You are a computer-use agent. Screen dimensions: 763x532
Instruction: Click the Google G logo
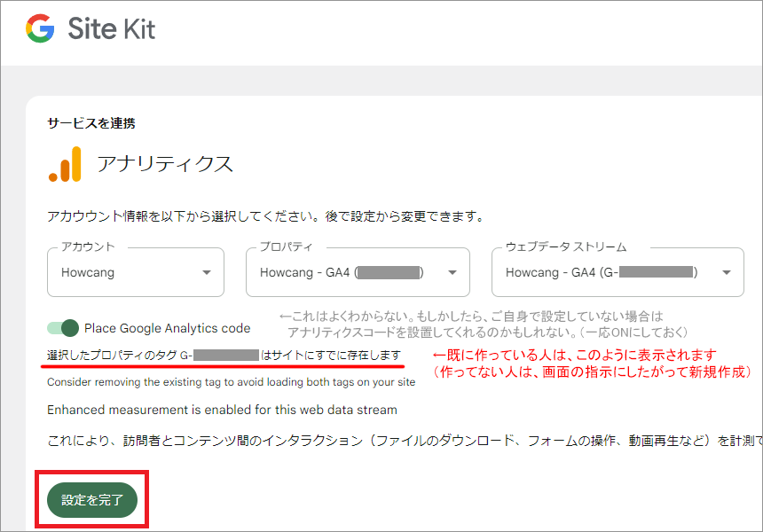tap(40, 28)
